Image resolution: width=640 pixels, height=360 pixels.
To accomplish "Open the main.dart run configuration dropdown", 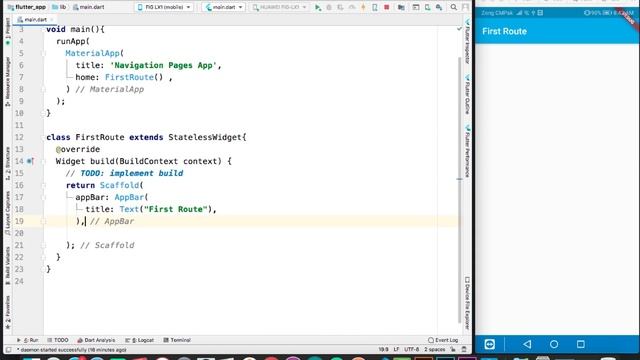I will (x=224, y=7).
